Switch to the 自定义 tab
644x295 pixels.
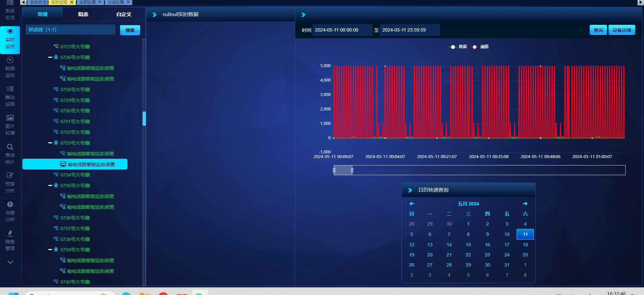click(x=124, y=14)
